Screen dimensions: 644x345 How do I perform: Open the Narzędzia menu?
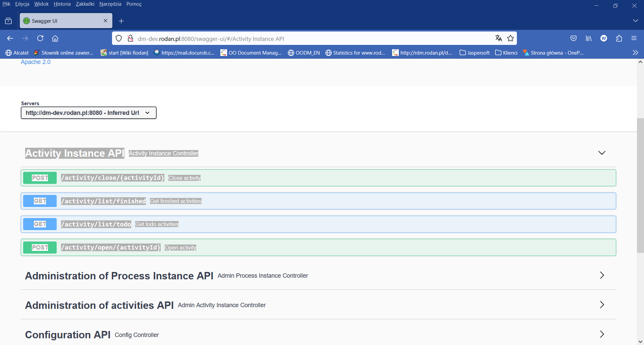click(x=110, y=4)
